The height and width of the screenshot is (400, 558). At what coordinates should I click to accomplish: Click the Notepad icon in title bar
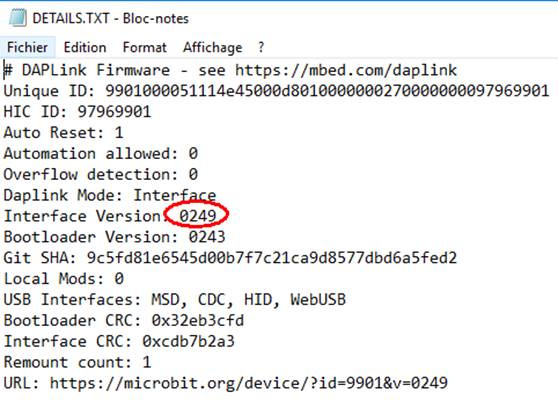(17, 18)
